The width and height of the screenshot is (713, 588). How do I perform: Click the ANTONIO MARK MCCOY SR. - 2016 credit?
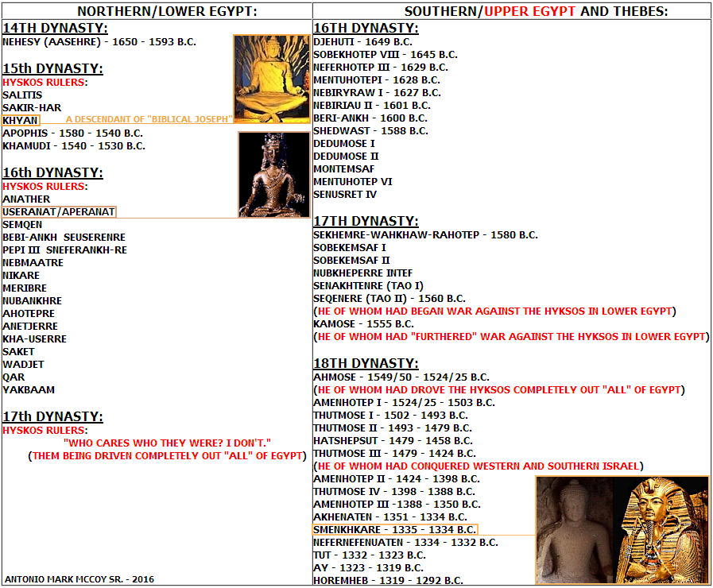point(79,579)
